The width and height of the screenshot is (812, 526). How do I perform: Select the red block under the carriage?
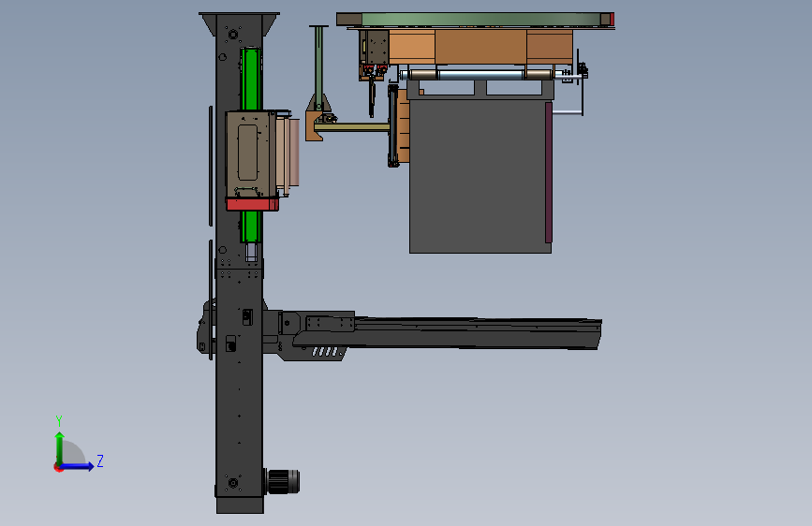[x=252, y=204]
